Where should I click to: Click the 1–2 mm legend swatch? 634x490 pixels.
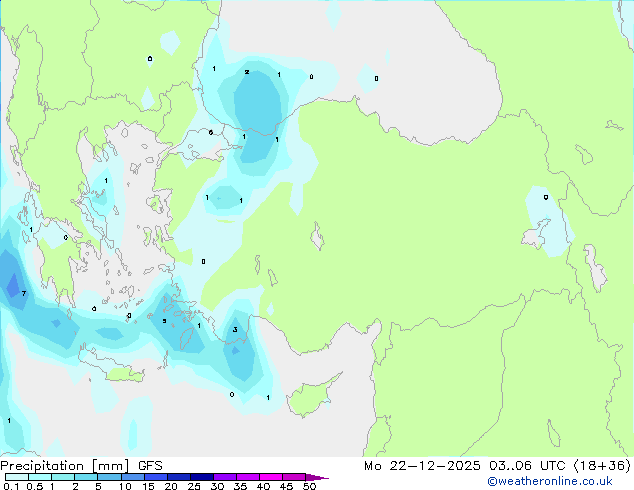(x=63, y=477)
